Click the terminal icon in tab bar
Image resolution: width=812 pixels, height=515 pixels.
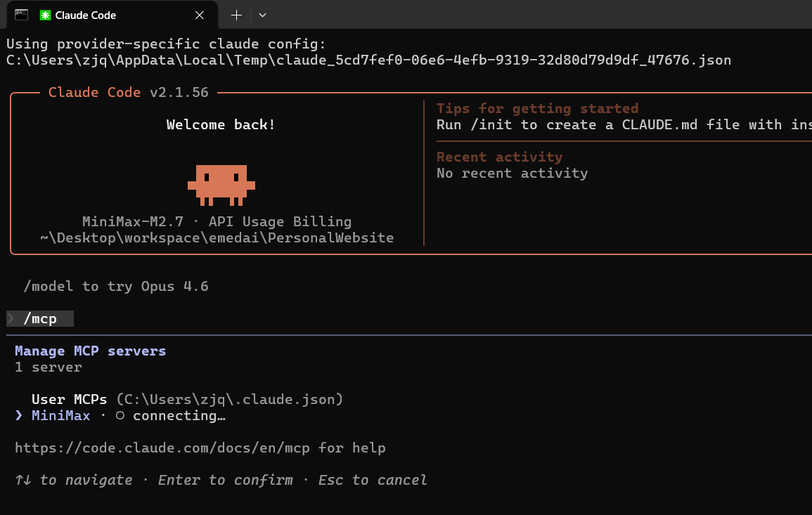pyautogui.click(x=21, y=15)
